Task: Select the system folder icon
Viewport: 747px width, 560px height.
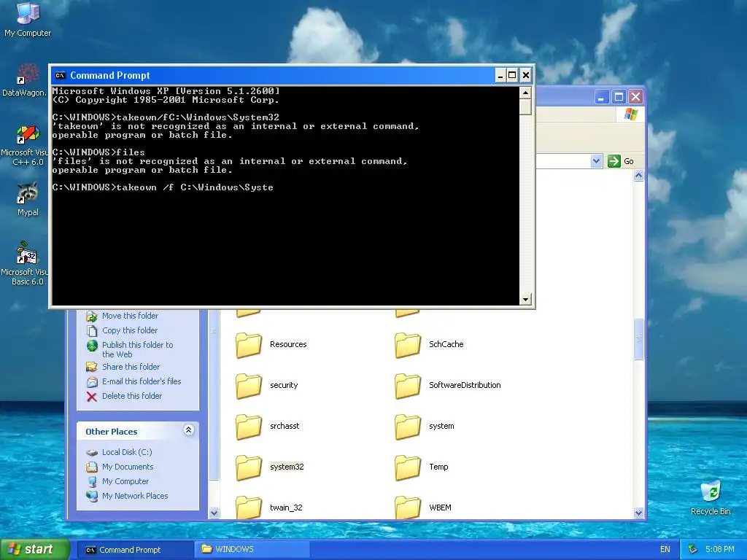Action: (407, 427)
